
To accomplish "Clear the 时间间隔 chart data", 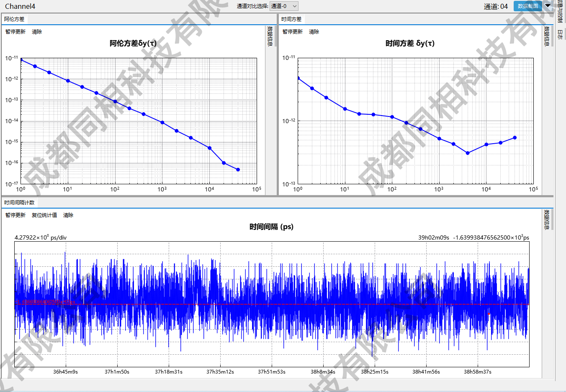I will coord(68,215).
